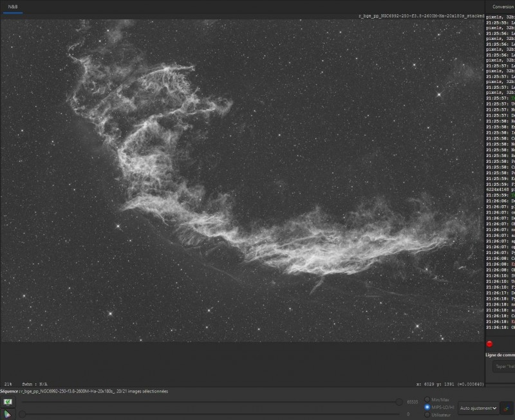Click the Ligne de commande label
Screen dimensions: 515x420
pyautogui.click(x=500, y=355)
